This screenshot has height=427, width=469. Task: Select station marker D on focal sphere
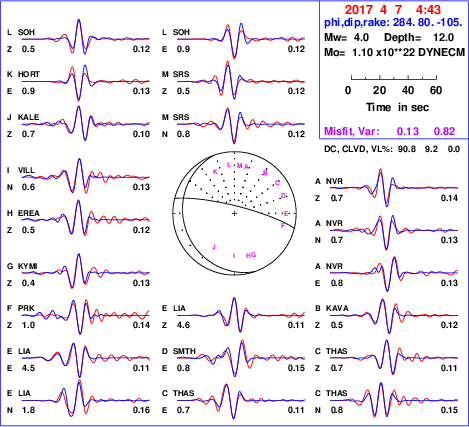(x=284, y=196)
